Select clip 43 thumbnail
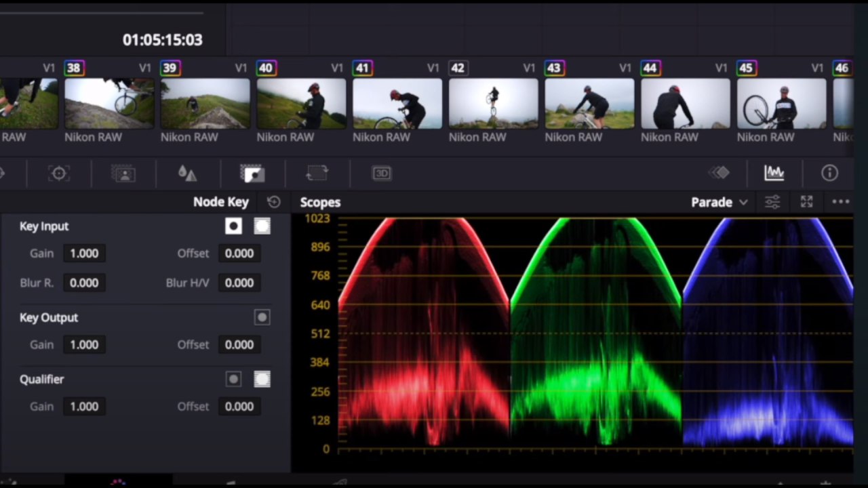The image size is (868, 488). [x=589, y=103]
